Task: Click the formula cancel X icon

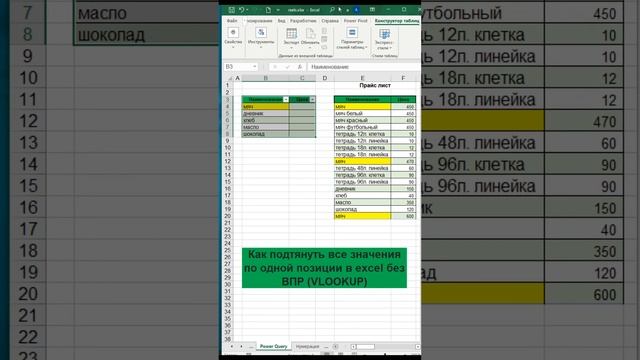Action: tap(275, 67)
